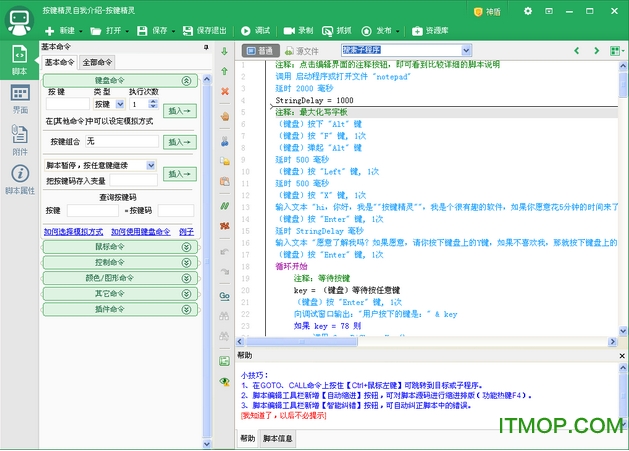This screenshot has width=629, height=451.
Task: Open the 类型 按键 type dropdown
Action: click(120, 104)
